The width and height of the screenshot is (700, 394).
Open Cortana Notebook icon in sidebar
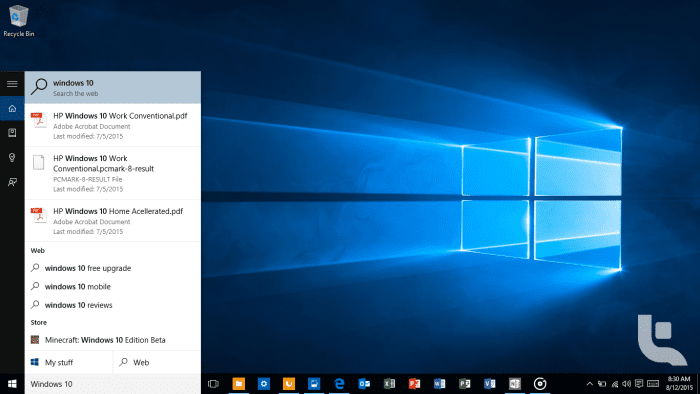coord(12,133)
